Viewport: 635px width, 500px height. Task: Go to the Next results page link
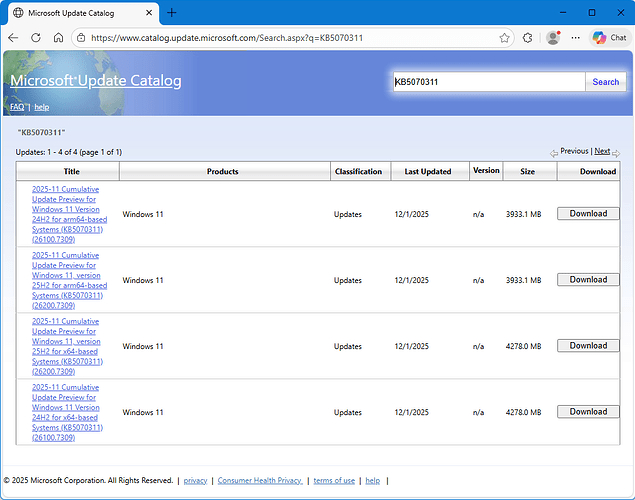pos(602,151)
